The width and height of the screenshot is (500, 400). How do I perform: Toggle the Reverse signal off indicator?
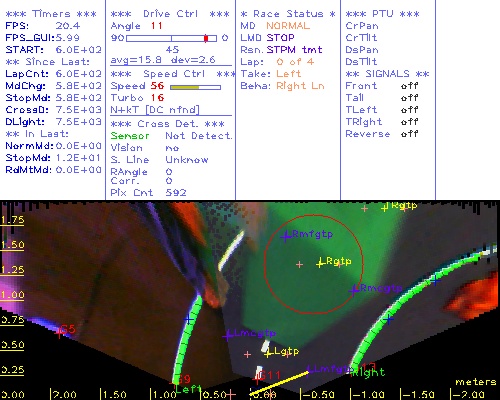click(409, 134)
